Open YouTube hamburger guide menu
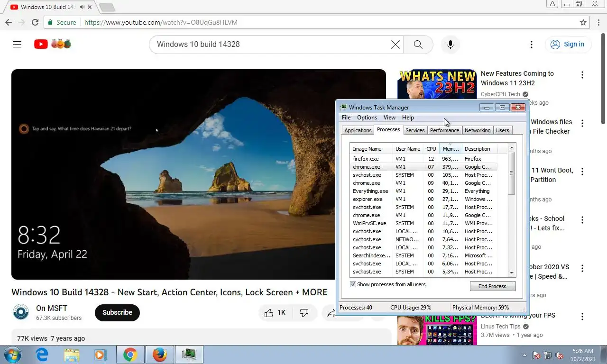The height and width of the screenshot is (364, 607). 17,44
